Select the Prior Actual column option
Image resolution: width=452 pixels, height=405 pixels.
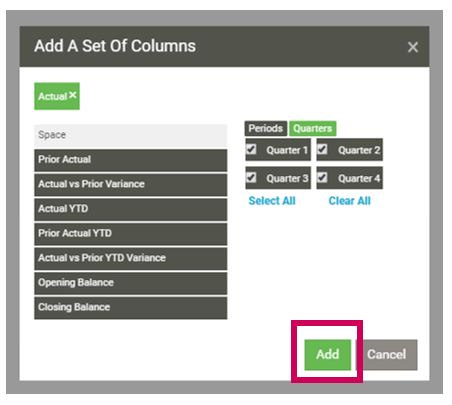pos(131,160)
